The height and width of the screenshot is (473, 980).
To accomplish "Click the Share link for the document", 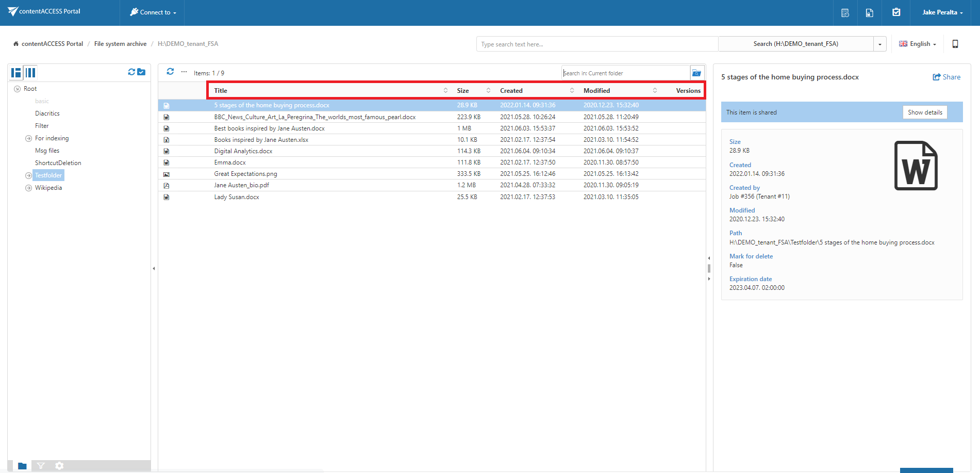I will point(946,77).
